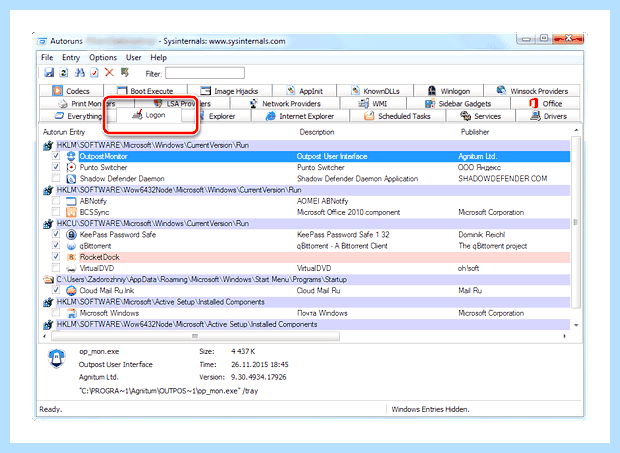Open the Office tab

pos(546,104)
